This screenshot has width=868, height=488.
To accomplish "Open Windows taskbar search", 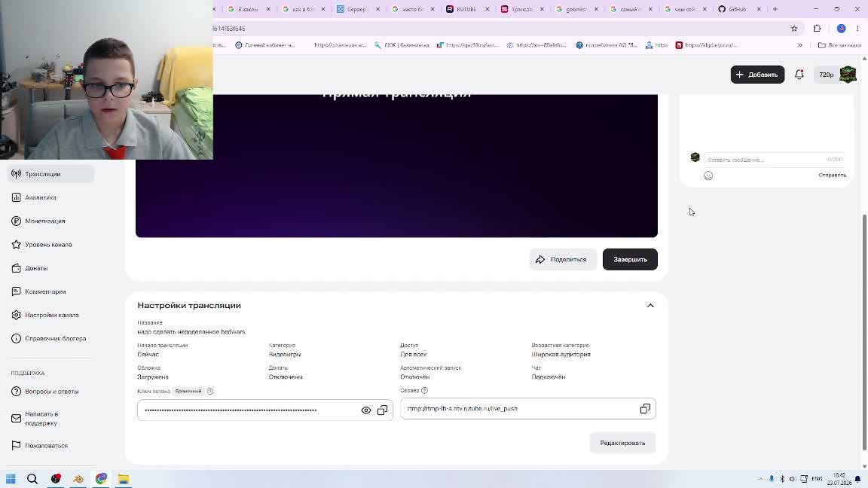I will 32,479.
